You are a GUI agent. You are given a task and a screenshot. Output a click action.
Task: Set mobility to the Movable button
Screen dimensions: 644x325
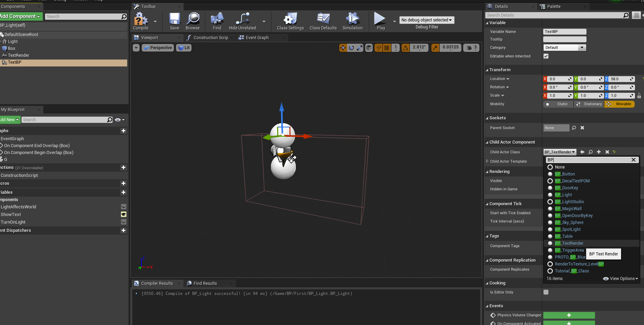619,104
